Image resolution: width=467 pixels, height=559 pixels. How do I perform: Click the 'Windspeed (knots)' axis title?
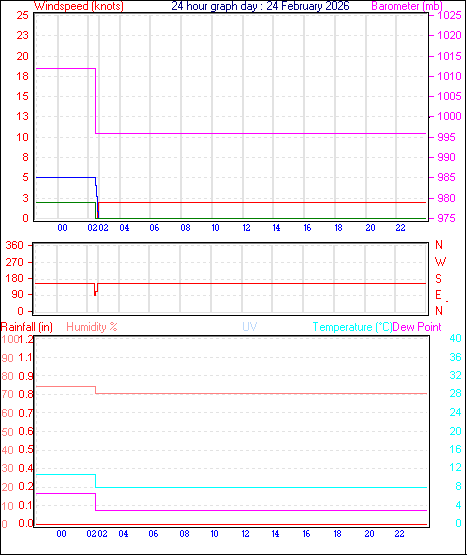point(79,6)
